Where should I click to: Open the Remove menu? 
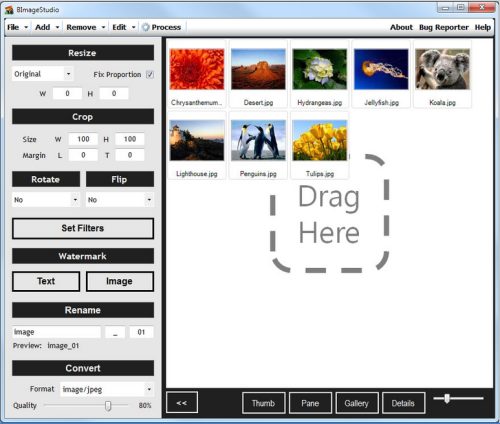[86, 27]
